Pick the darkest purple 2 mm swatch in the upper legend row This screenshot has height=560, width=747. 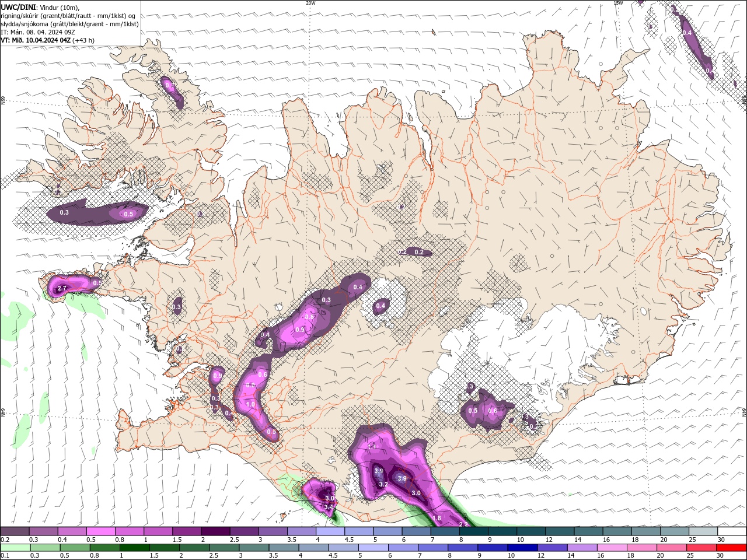pos(215,531)
